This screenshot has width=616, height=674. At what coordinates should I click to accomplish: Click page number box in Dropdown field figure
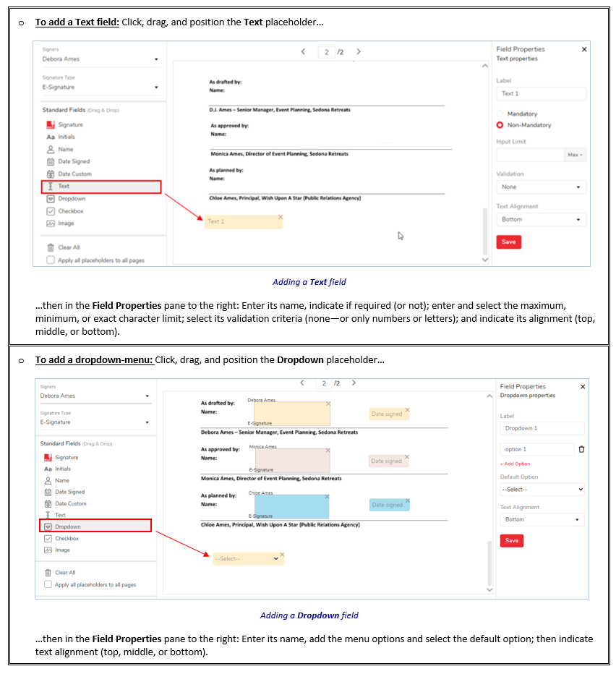click(x=324, y=383)
